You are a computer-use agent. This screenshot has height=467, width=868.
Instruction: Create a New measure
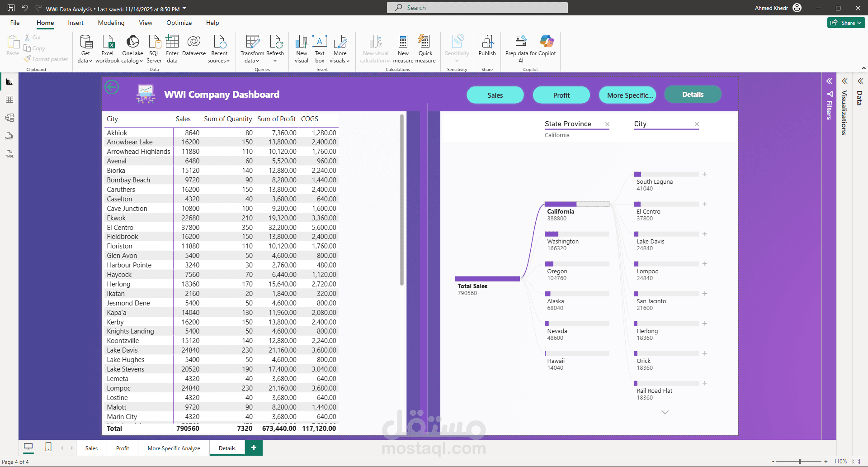403,49
